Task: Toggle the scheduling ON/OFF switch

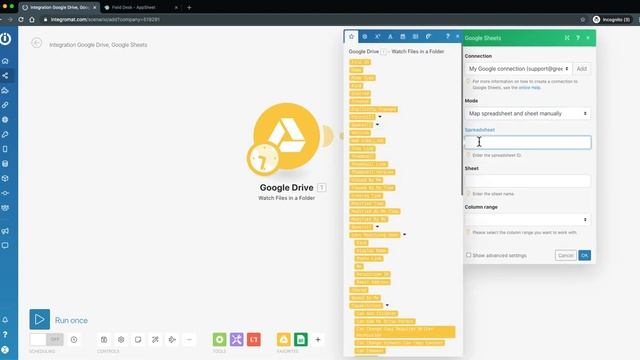Action: 47,340
